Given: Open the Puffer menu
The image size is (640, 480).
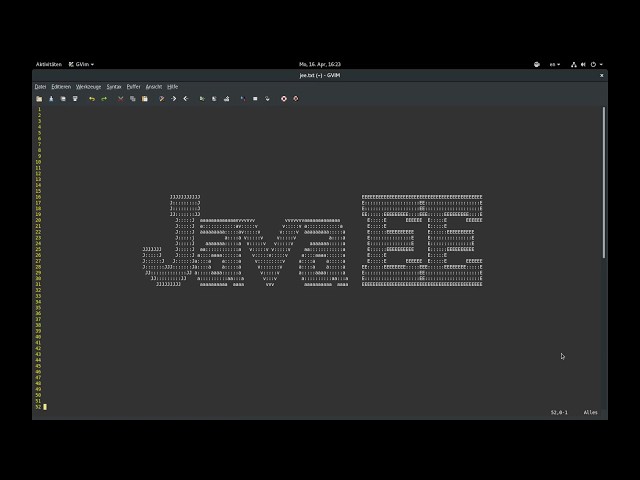Looking at the screenshot, I should tap(133, 87).
